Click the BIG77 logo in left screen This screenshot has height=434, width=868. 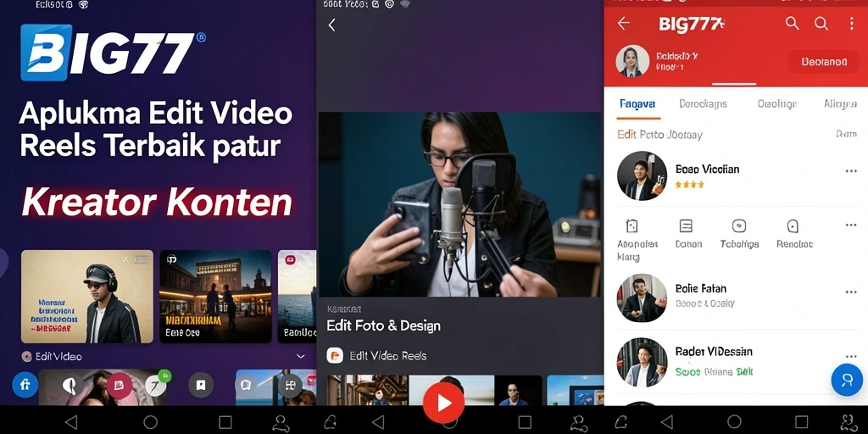click(x=113, y=52)
